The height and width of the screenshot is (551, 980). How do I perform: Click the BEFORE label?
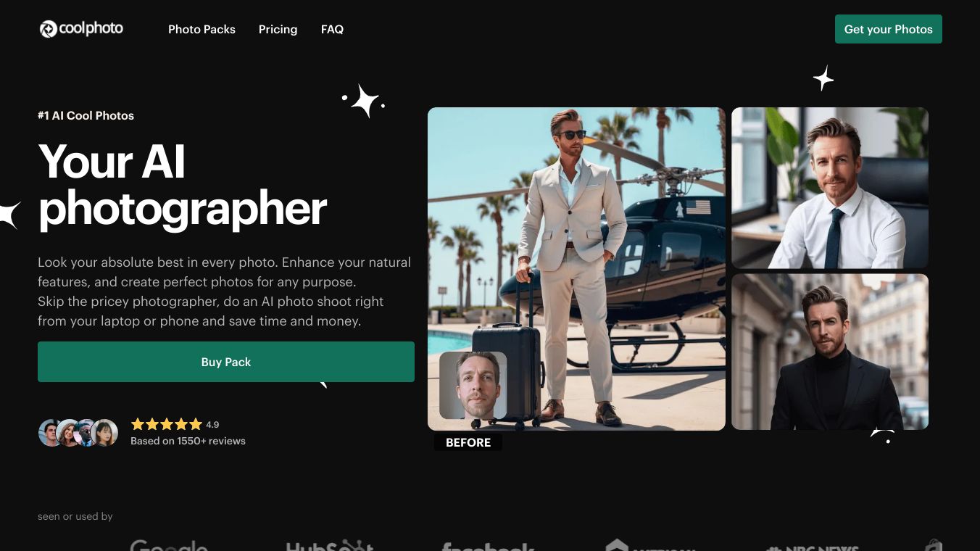click(468, 442)
